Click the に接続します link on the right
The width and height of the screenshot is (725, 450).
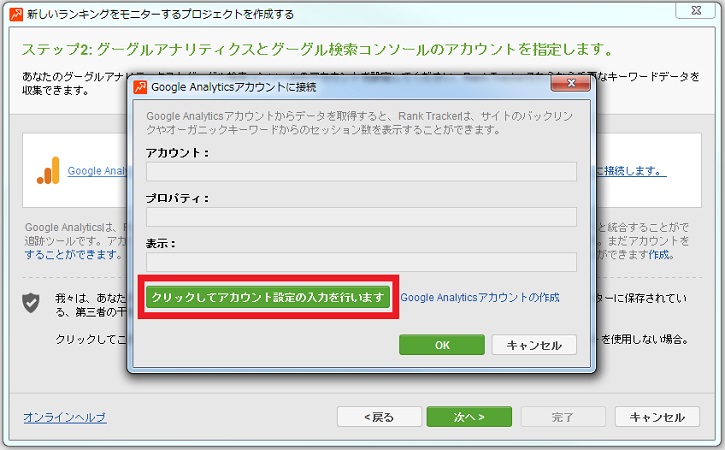click(x=631, y=171)
